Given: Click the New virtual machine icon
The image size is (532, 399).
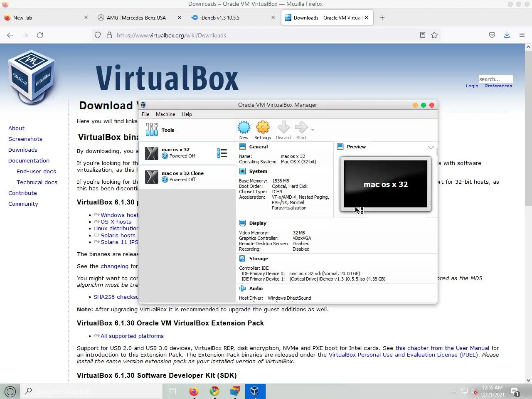Looking at the screenshot, I should click(244, 128).
